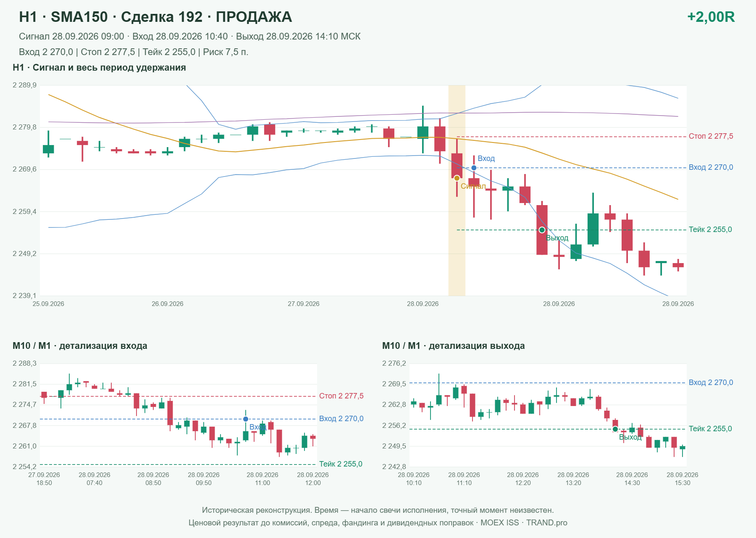Click the 25.09.2026 date on H1 axis

[48, 304]
